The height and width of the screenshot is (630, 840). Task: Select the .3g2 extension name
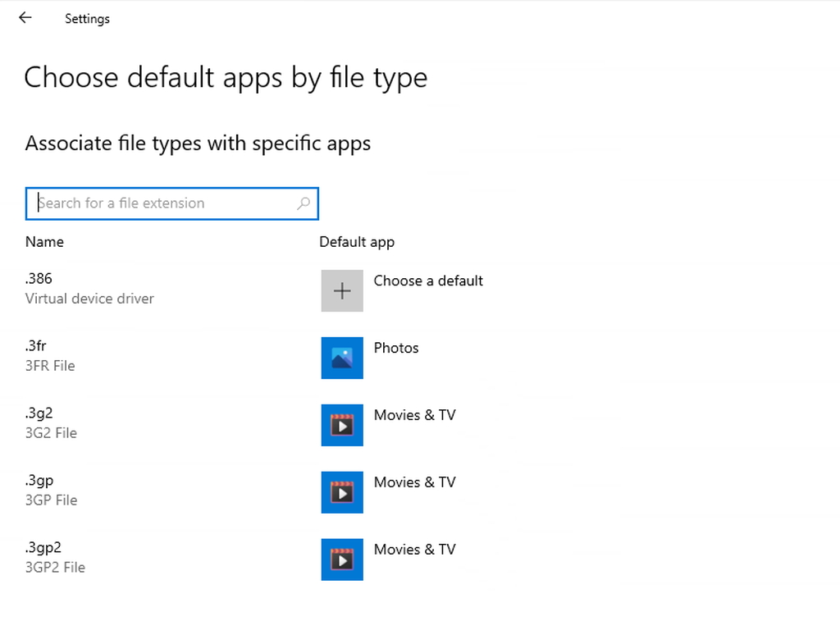[x=39, y=413]
